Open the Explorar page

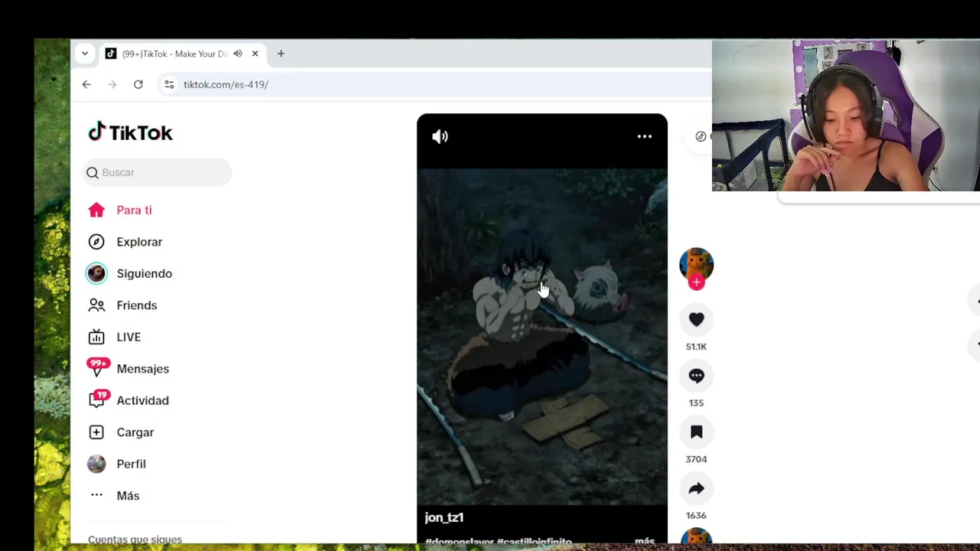(139, 242)
